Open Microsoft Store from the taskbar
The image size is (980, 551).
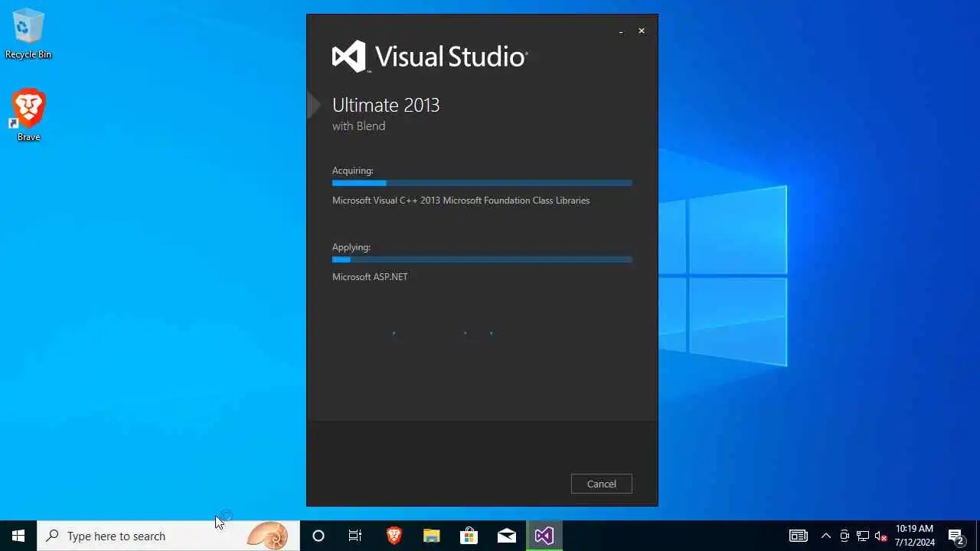(469, 536)
